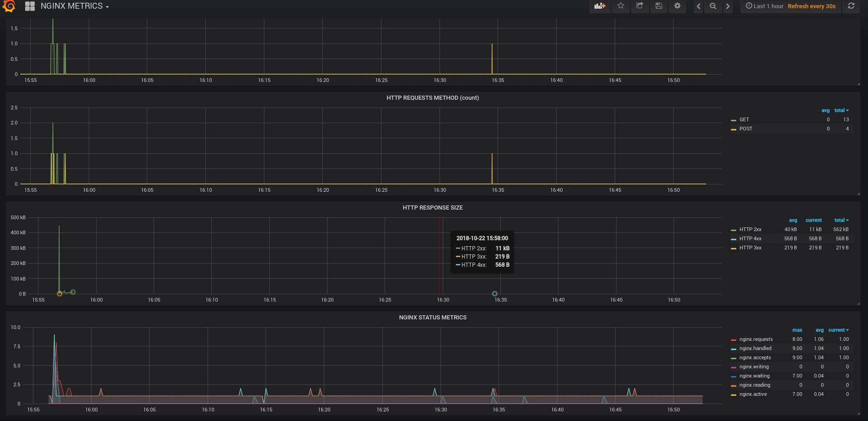Change the nginx.handled series color
Image resolution: width=868 pixels, height=421 pixels.
[x=734, y=349]
